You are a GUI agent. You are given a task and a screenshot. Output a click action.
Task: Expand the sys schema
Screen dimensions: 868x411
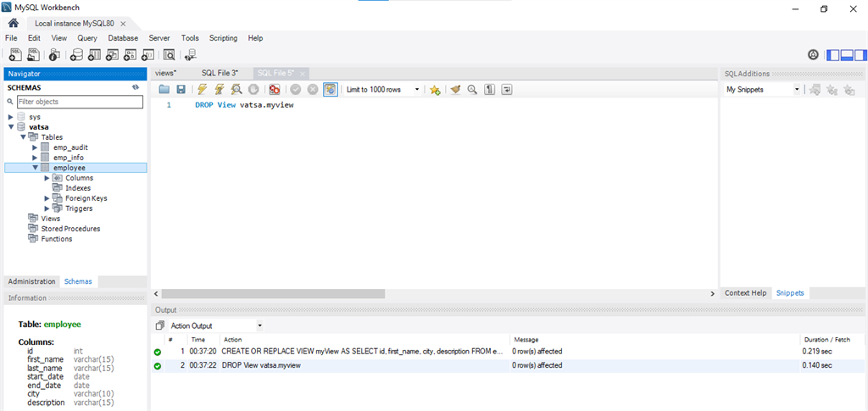coord(10,117)
